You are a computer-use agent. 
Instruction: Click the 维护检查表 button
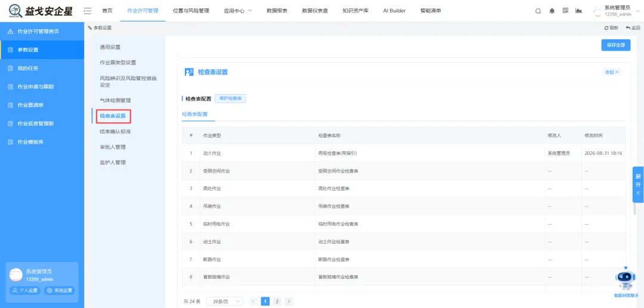(x=230, y=99)
